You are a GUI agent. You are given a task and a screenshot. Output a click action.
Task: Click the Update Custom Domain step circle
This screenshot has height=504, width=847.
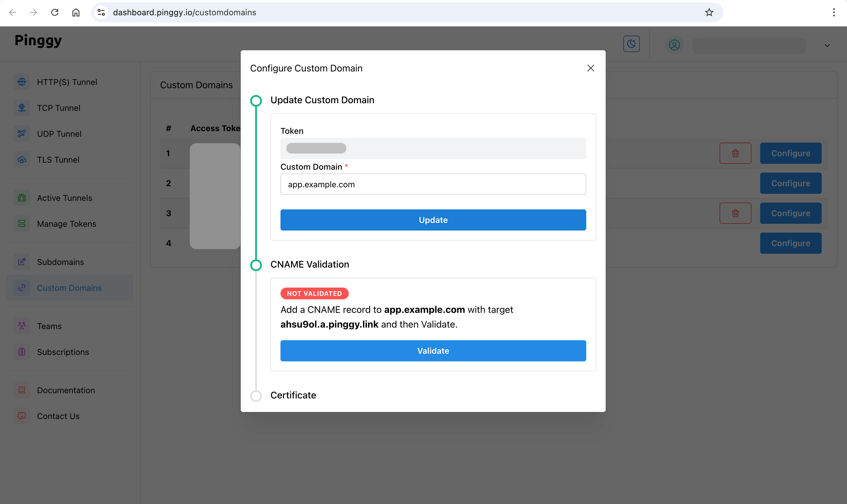click(x=255, y=100)
